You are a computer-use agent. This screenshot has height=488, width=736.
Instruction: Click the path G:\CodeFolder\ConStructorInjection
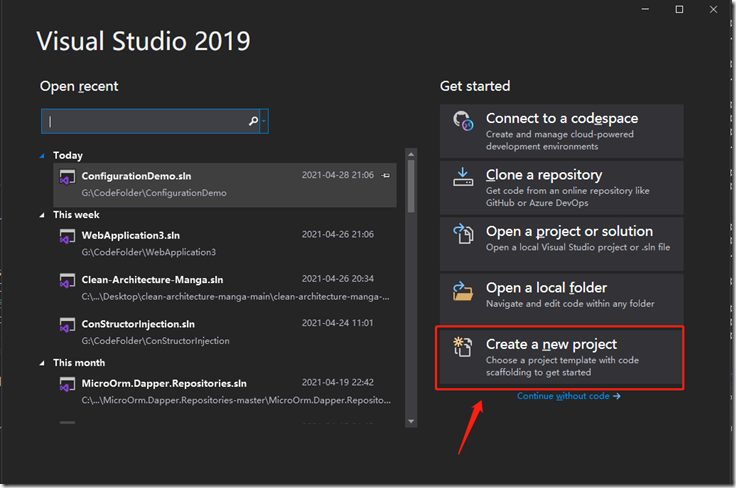click(x=155, y=341)
